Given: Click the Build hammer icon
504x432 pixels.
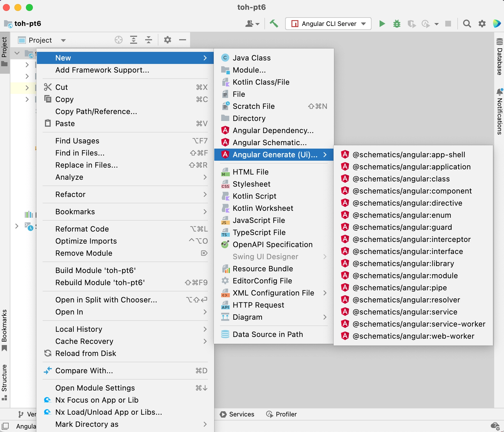Looking at the screenshot, I should 274,24.
